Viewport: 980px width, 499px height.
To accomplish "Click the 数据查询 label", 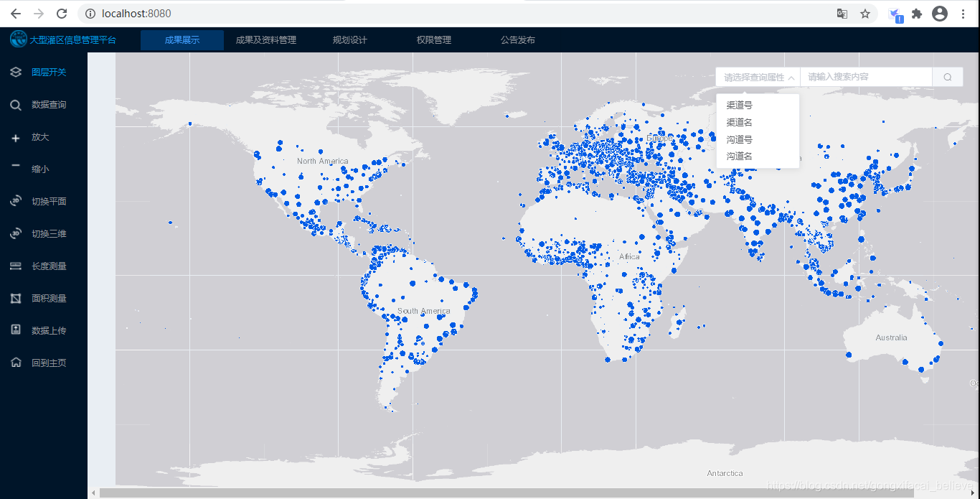I will coord(49,105).
